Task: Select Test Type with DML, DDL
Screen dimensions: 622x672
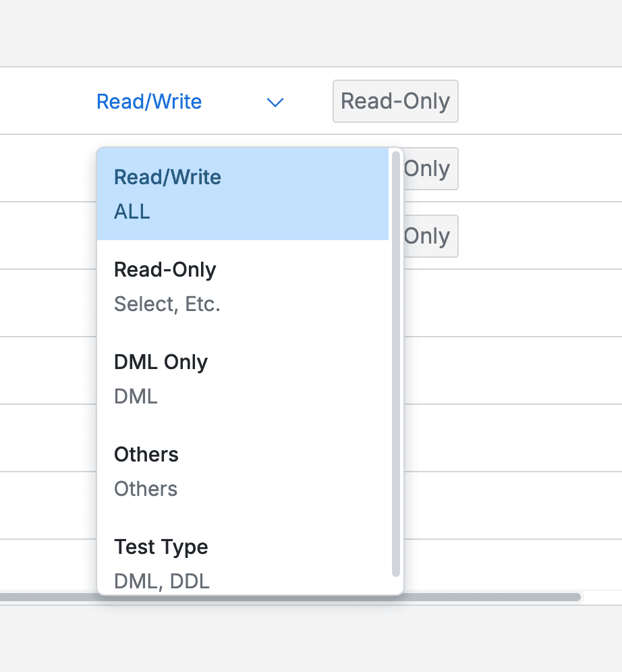Action: click(243, 563)
